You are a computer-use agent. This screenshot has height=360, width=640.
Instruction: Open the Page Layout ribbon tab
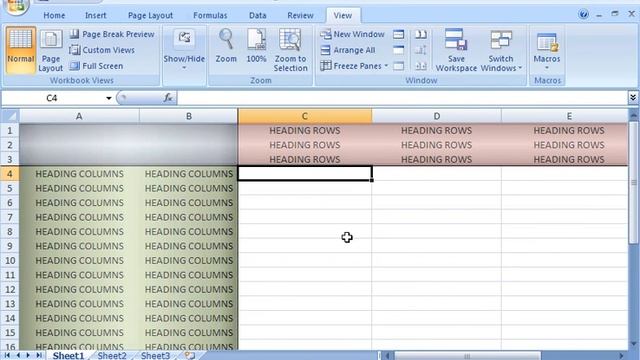[x=150, y=16]
